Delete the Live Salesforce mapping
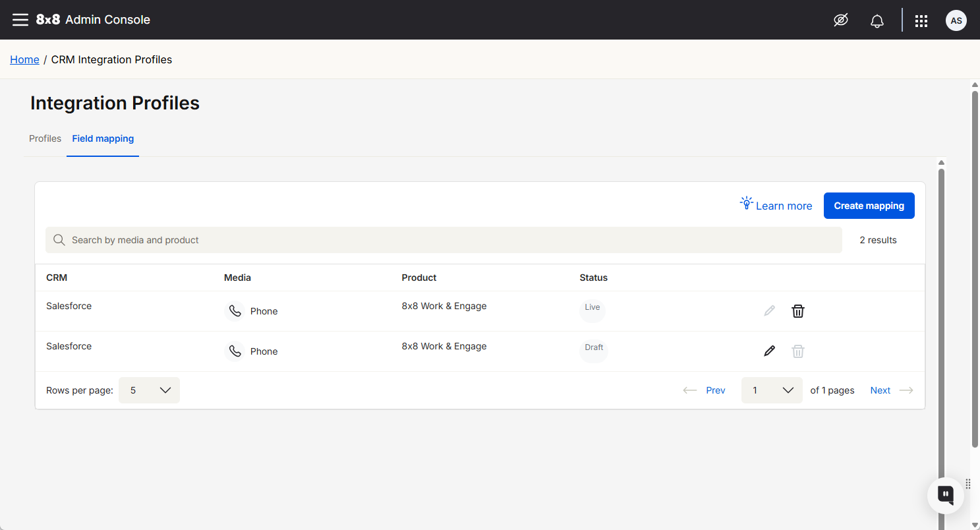Image resolution: width=980 pixels, height=530 pixels. point(797,311)
